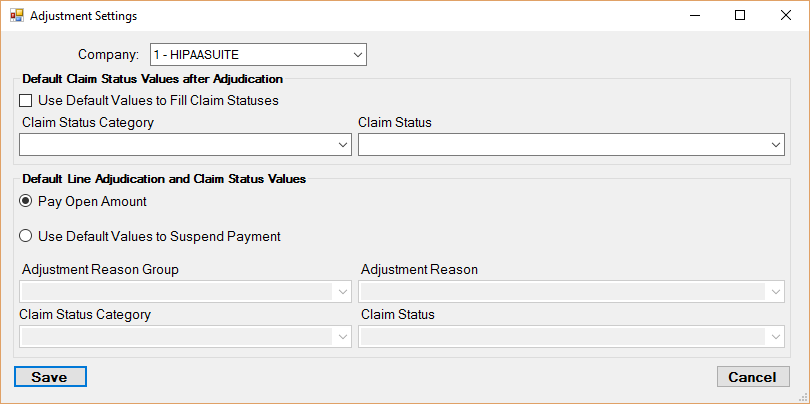Close the Adjustment Settings window
This screenshot has height=404, width=810.
(786, 16)
